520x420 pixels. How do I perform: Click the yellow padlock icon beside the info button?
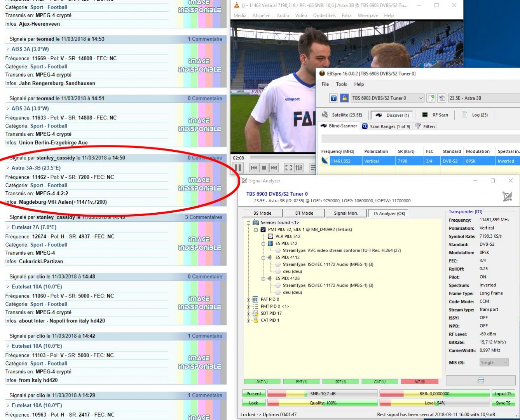coord(344,98)
